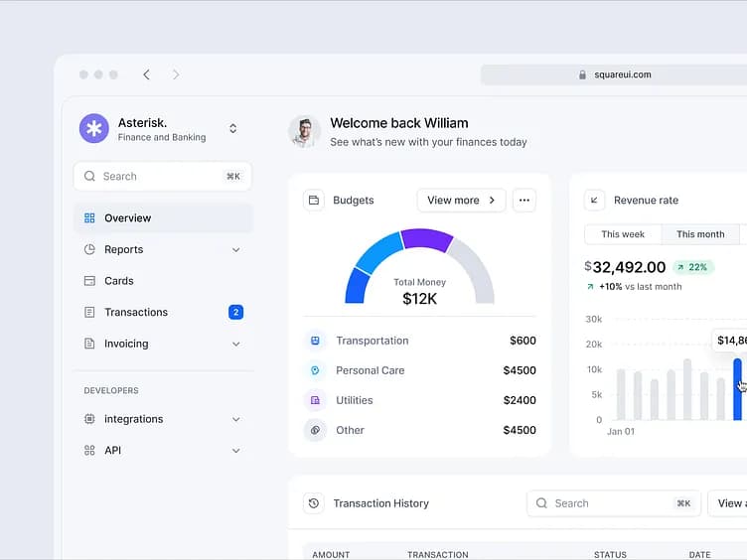Image resolution: width=747 pixels, height=560 pixels.
Task: Select the API sidebar item label
Action: 113,451
